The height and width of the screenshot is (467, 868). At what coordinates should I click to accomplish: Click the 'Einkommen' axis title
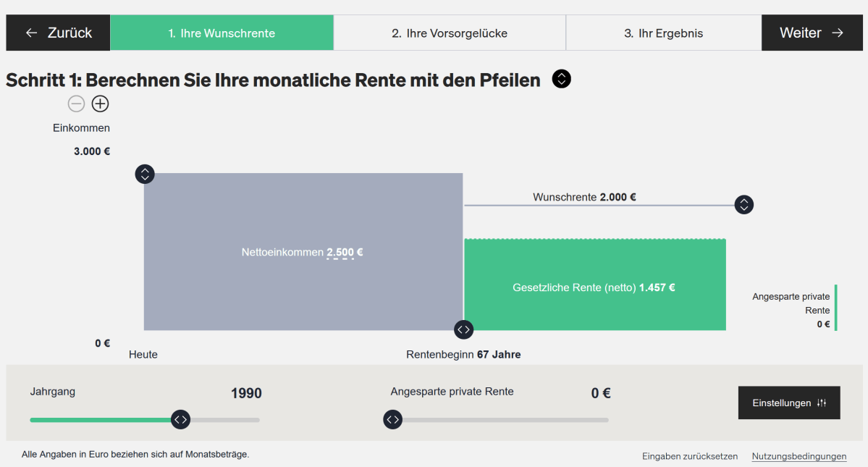(x=81, y=128)
